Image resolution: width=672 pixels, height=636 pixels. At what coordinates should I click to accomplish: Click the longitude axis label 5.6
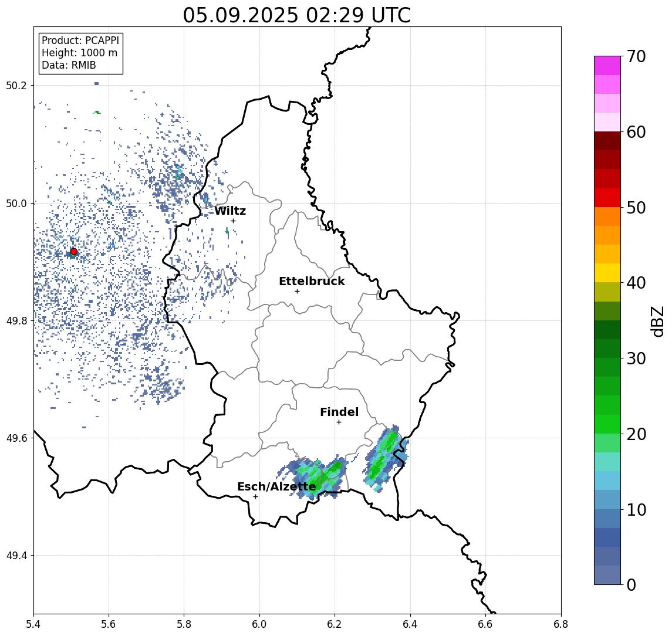pos(109,624)
